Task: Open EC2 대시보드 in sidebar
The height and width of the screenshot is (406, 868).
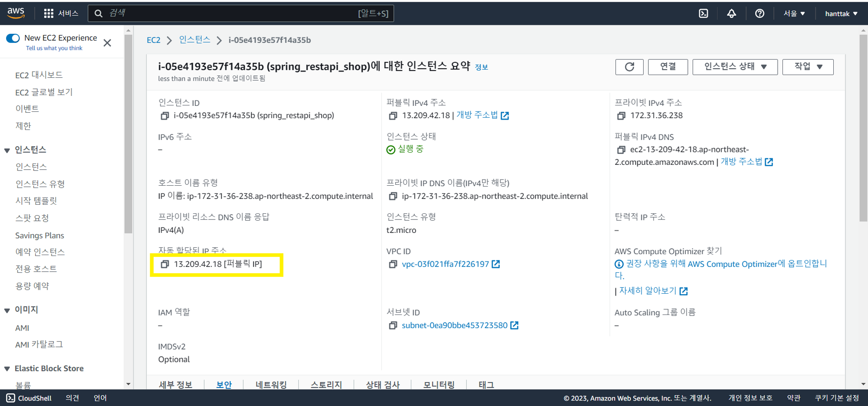Action: coord(39,75)
